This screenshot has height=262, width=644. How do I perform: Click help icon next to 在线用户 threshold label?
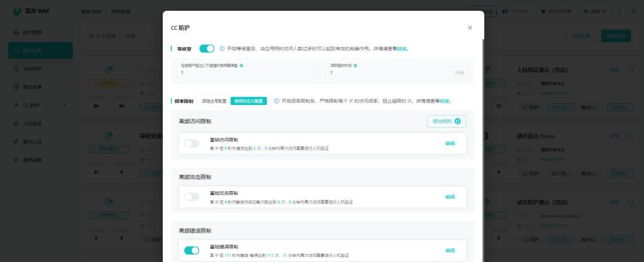coord(241,66)
